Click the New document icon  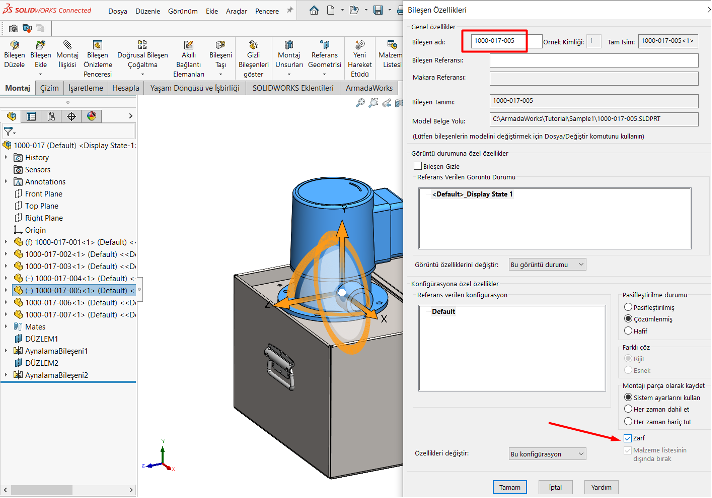click(331, 10)
